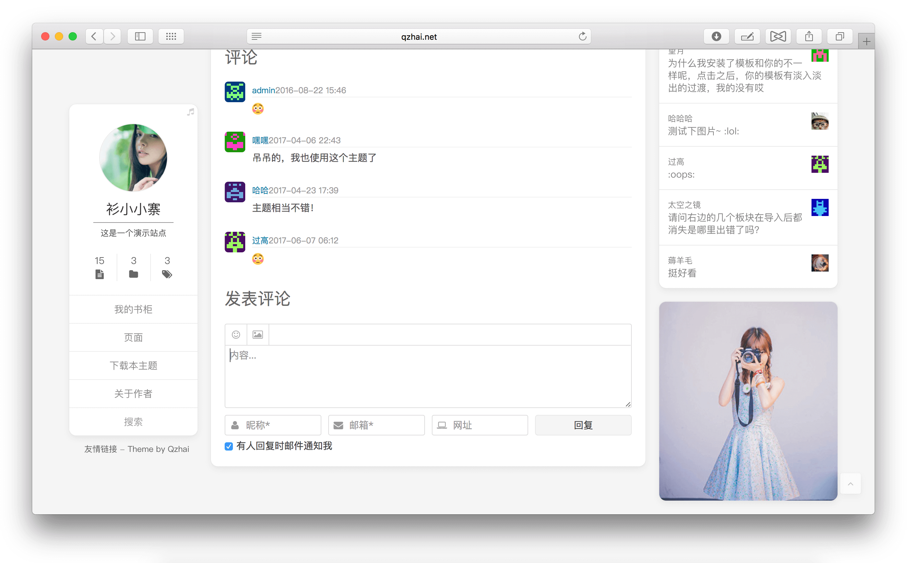
Task: Open the reader view icon in address bar
Action: [x=257, y=36]
